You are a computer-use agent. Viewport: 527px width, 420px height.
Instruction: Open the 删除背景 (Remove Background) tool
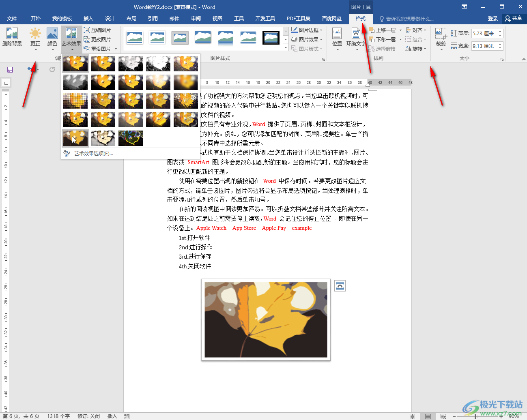[12, 37]
